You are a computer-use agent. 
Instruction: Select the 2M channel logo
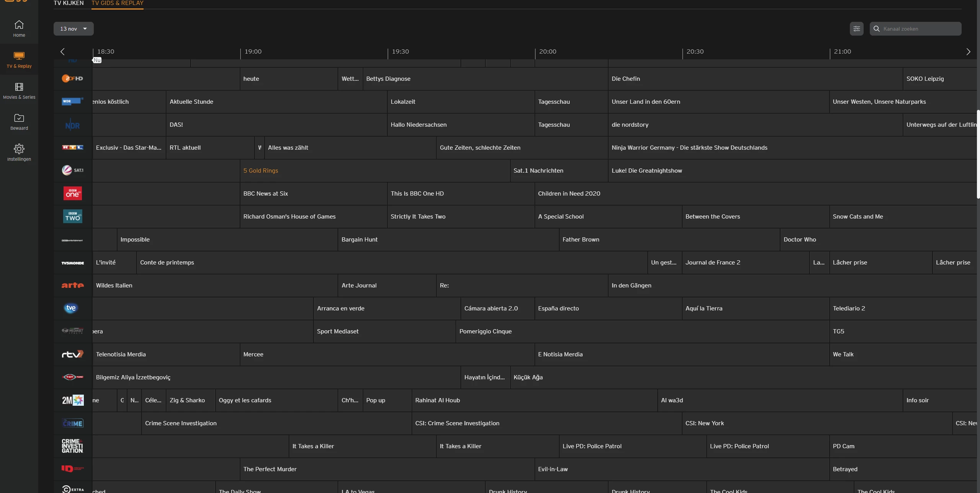click(72, 400)
